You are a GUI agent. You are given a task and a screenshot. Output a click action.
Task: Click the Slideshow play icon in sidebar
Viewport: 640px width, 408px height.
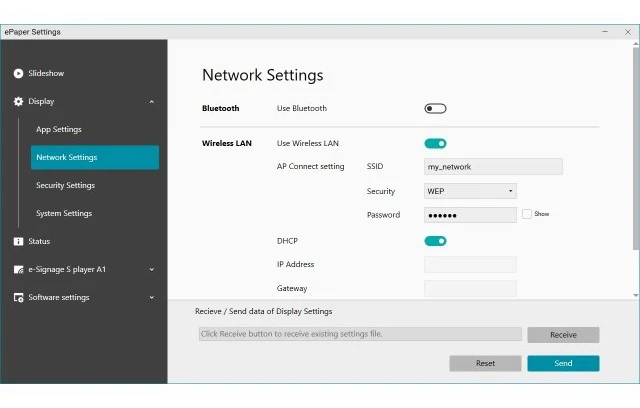18,73
